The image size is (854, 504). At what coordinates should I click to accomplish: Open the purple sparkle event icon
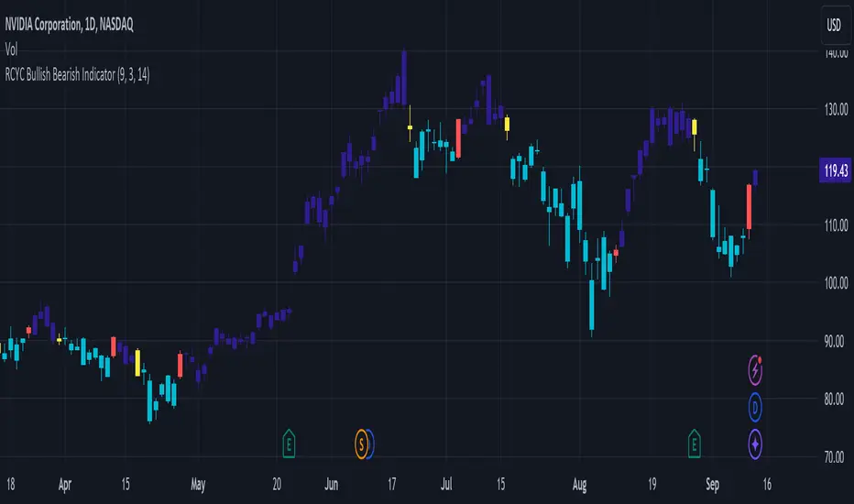(x=755, y=444)
